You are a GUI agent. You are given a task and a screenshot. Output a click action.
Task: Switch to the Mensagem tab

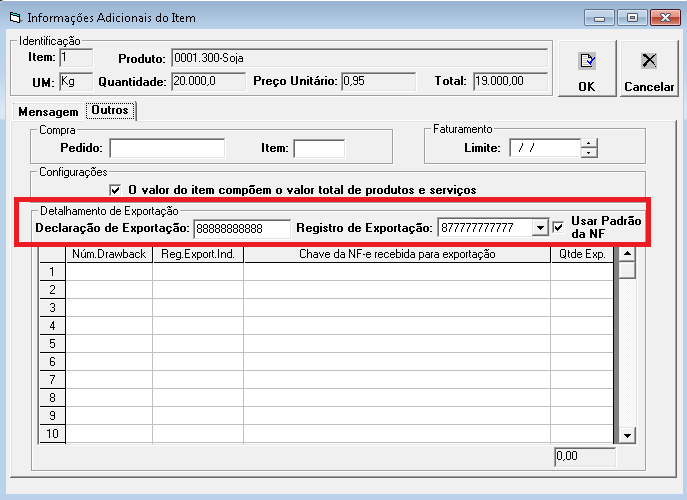click(x=48, y=110)
